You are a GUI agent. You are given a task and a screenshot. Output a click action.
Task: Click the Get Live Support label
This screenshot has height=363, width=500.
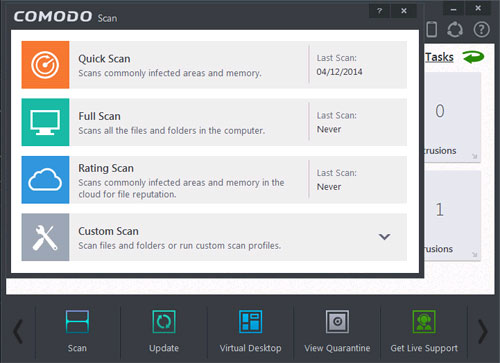point(424,348)
